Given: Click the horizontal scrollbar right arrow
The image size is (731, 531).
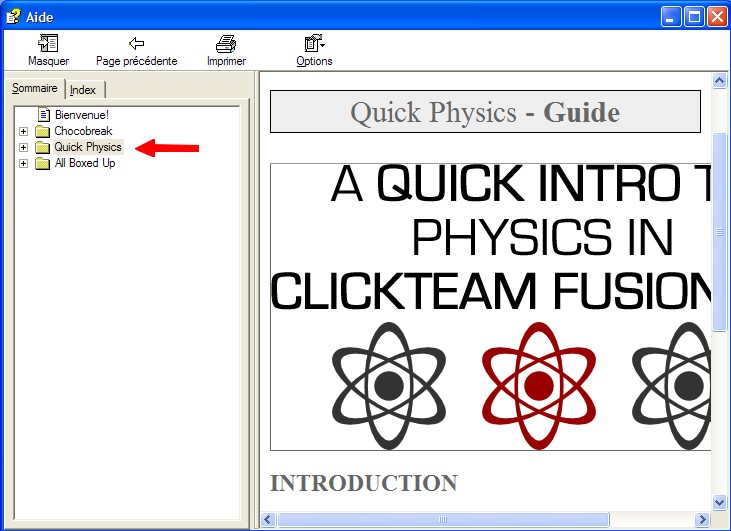Looking at the screenshot, I should click(x=702, y=519).
